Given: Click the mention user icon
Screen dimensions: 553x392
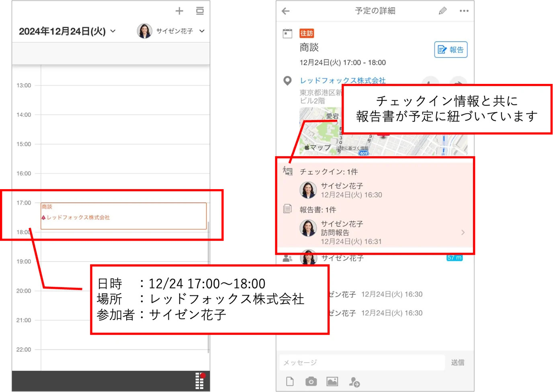Looking at the screenshot, I should [354, 382].
